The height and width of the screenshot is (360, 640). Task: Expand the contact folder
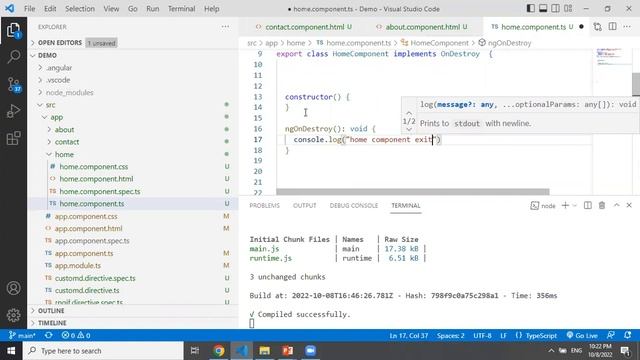[133, 142]
